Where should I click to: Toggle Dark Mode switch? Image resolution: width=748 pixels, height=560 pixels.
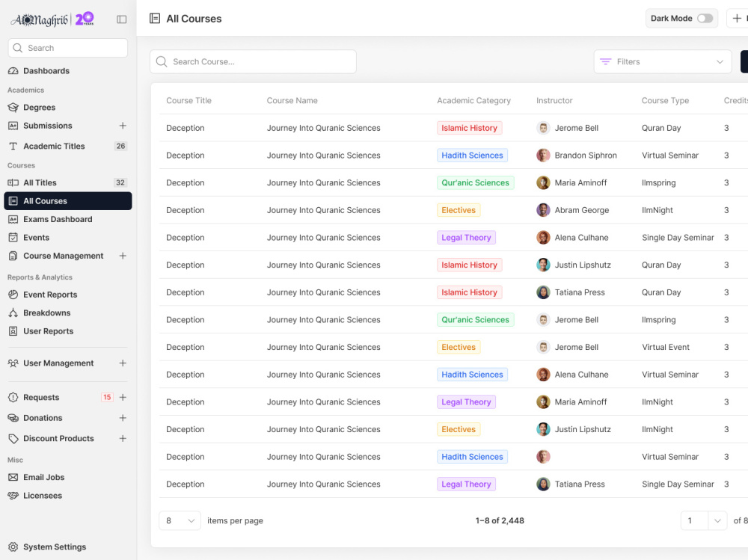pos(705,18)
